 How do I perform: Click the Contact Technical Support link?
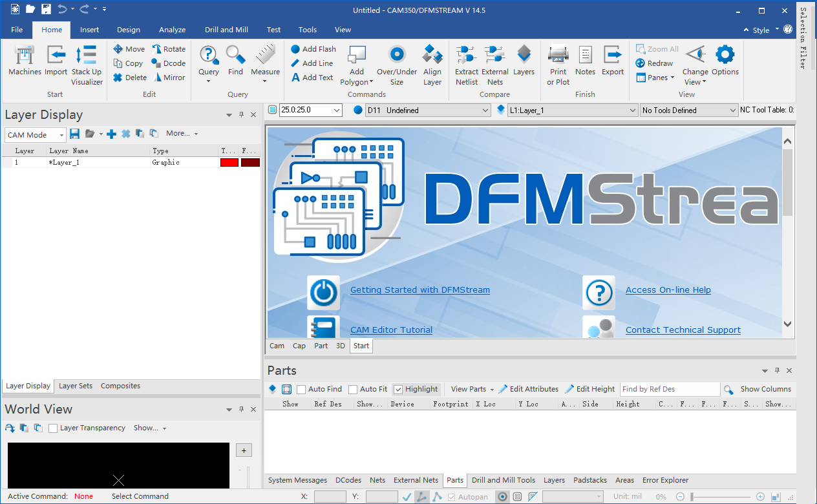click(683, 330)
